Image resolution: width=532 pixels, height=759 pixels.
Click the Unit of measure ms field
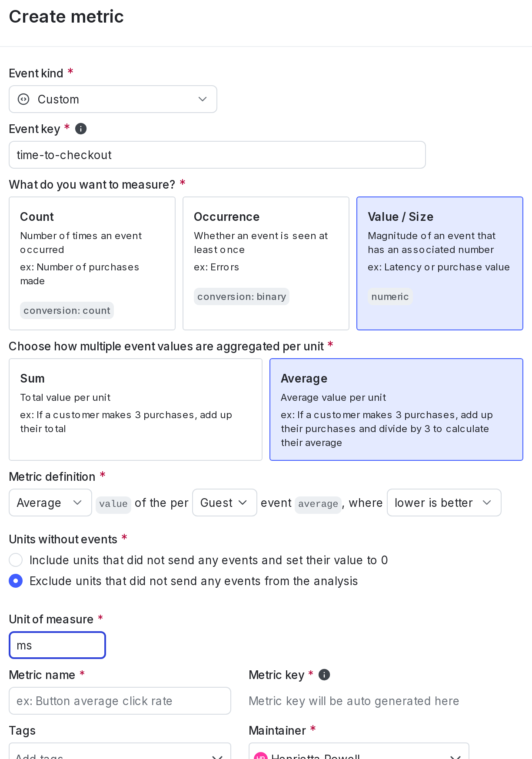(57, 645)
